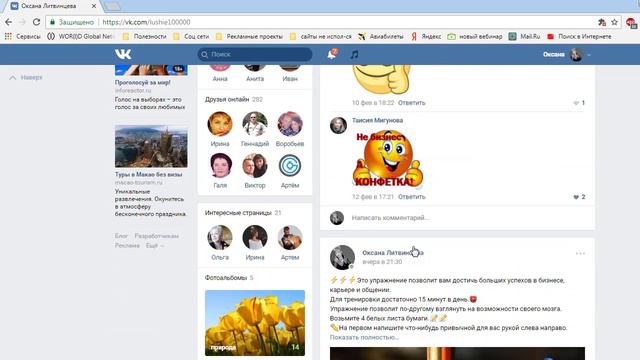The image size is (640, 360).
Task: Open friend Артём's avatar in Друзья онлайн
Action: pos(290,165)
